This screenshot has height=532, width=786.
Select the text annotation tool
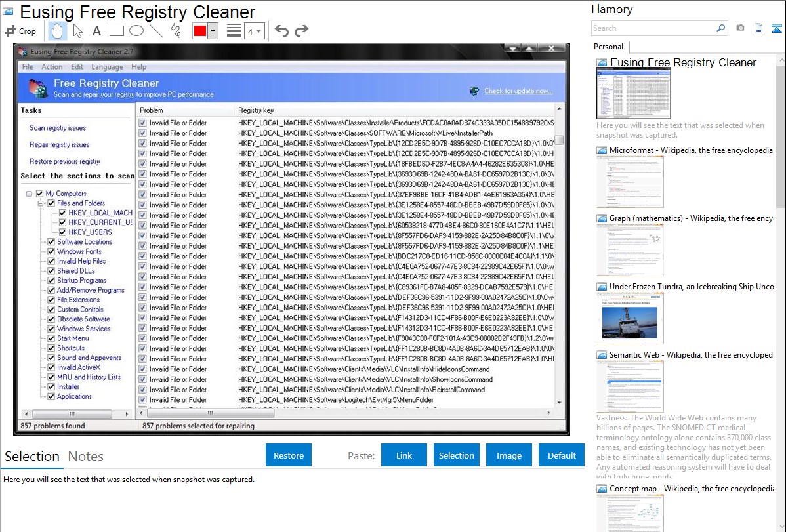(96, 31)
